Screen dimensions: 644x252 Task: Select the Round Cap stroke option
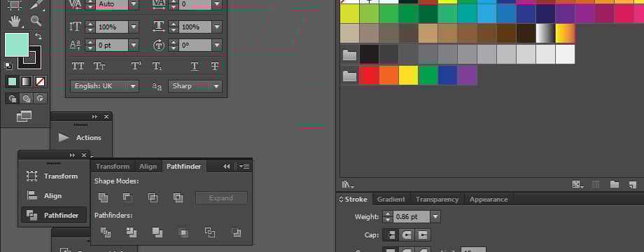(406, 234)
